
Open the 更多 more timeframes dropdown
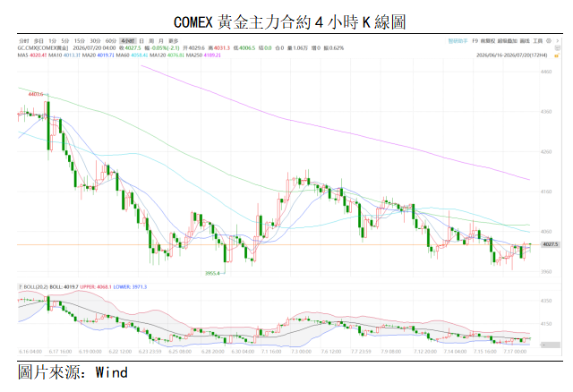[x=173, y=41]
